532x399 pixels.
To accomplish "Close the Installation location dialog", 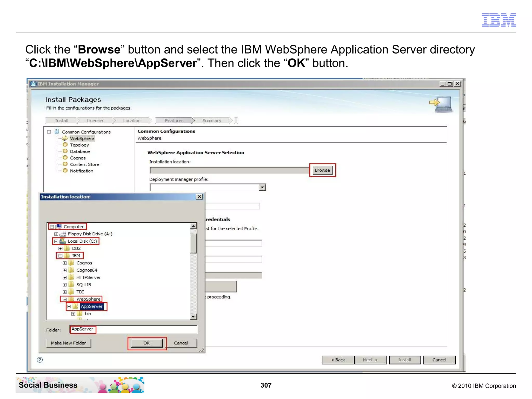I will point(199,197).
